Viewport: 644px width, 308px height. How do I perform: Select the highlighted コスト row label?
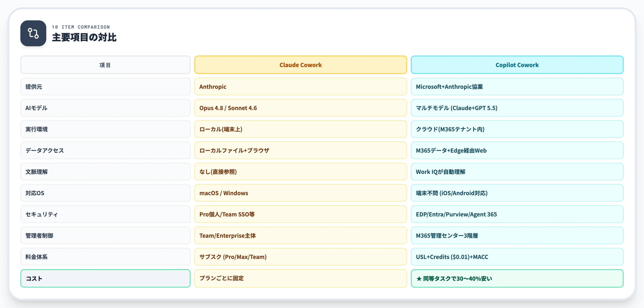[x=105, y=278]
